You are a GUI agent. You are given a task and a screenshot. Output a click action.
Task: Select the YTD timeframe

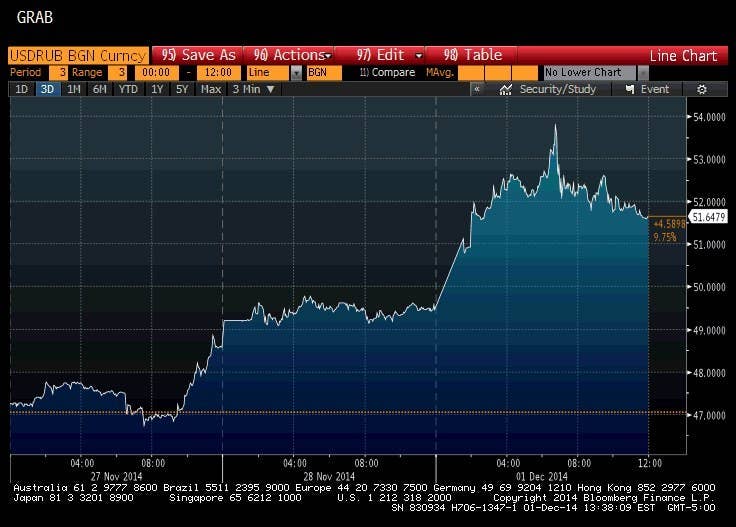point(128,89)
